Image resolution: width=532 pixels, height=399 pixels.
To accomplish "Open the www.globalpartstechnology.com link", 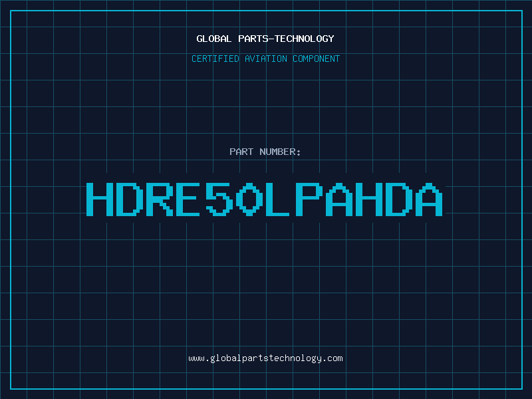I will coord(265,358).
